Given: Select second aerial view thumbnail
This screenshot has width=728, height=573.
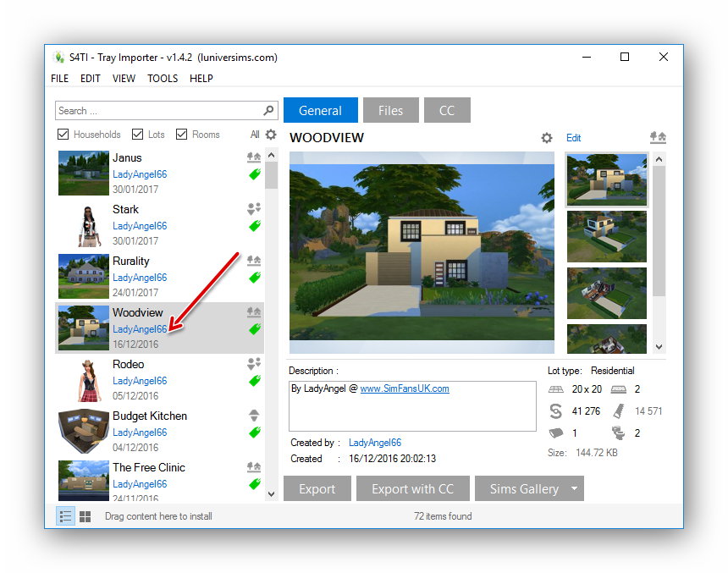Looking at the screenshot, I should click(606, 236).
